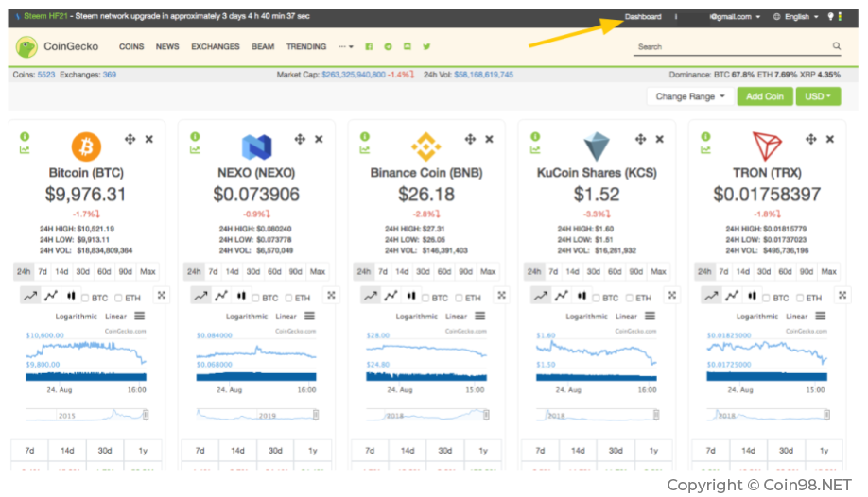The width and height of the screenshot is (868, 497).
Task: Enable ETH checkbox on NEXO card
Action: pos(289,299)
